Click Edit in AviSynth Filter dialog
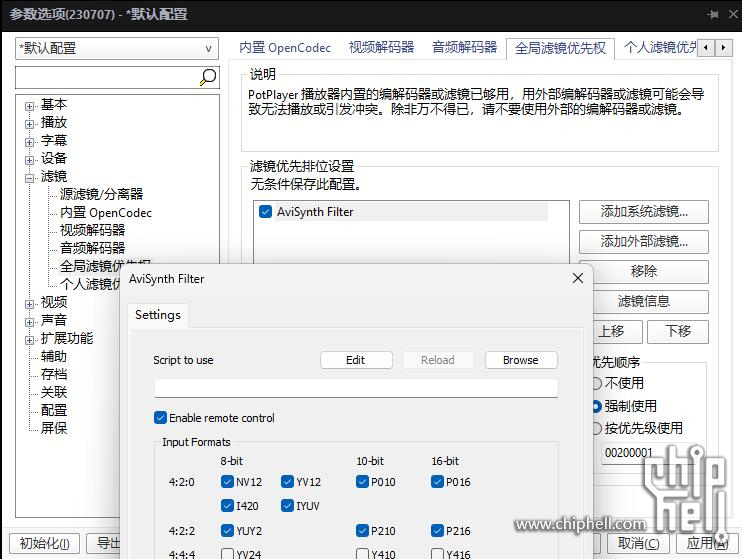The image size is (742, 559). pyautogui.click(x=356, y=360)
